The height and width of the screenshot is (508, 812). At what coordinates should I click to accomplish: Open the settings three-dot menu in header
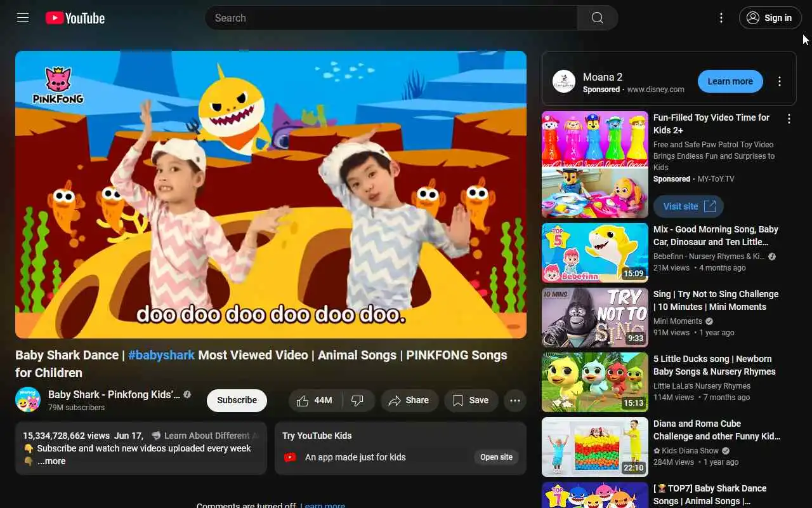pos(721,18)
